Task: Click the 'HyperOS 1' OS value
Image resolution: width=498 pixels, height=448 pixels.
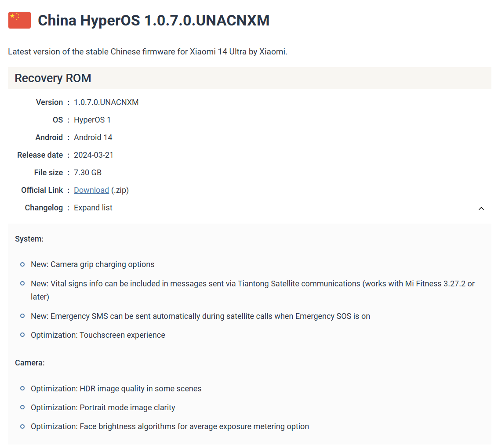Action: tap(92, 120)
